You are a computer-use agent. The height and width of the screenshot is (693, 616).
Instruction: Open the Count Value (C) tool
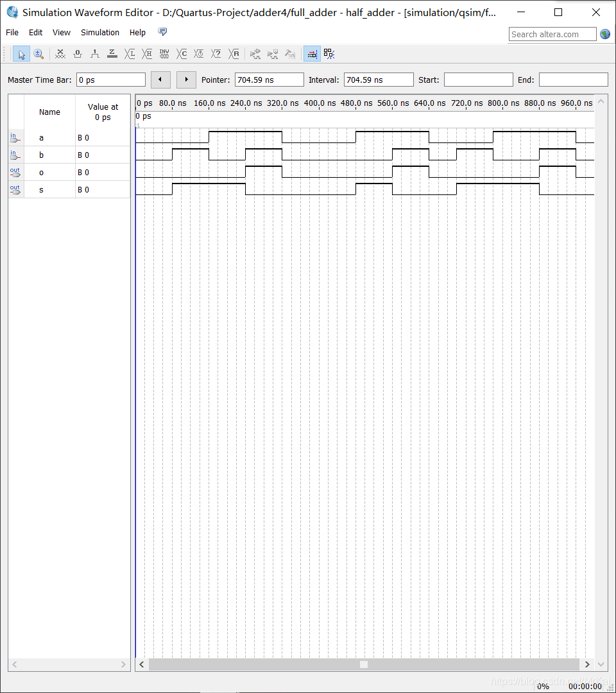[182, 54]
